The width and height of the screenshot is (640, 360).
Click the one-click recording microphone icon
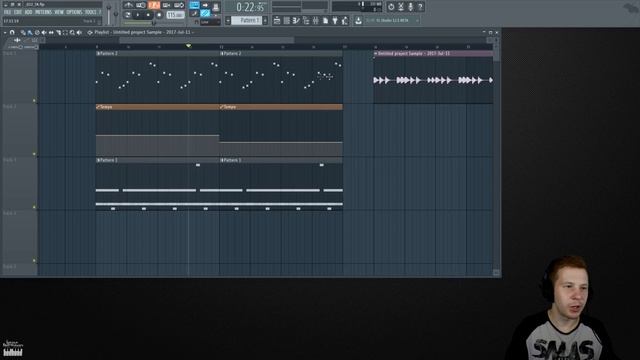click(x=411, y=7)
